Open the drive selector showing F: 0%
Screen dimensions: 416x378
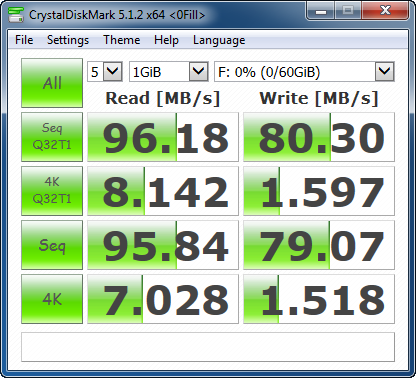(304, 71)
